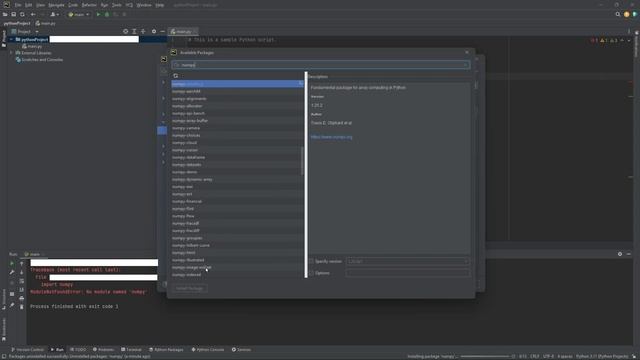Open the Edit menu
640x360 pixels.
[x=29, y=5]
